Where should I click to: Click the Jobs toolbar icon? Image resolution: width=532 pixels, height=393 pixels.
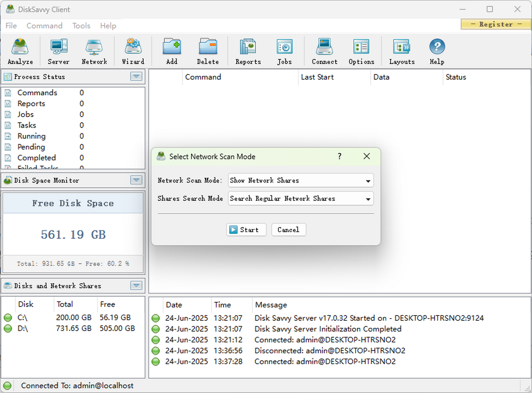coord(284,50)
